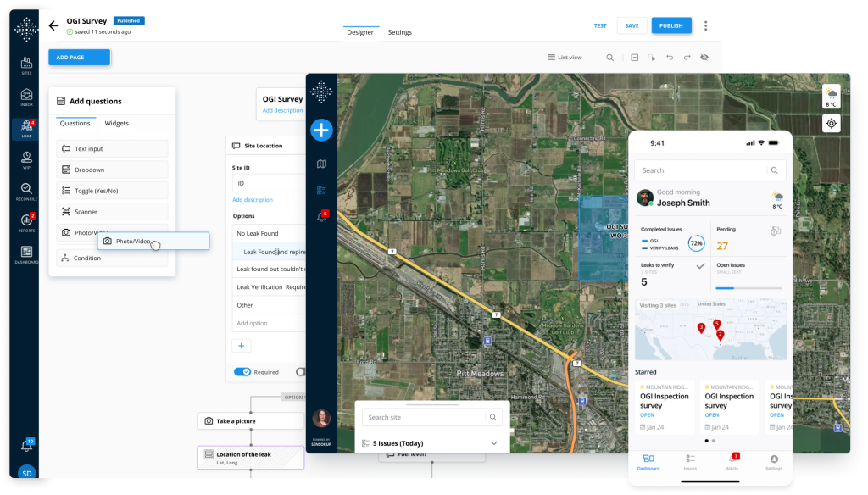Choose the Dropdown question type
This screenshot has height=495, width=868.
coord(112,170)
